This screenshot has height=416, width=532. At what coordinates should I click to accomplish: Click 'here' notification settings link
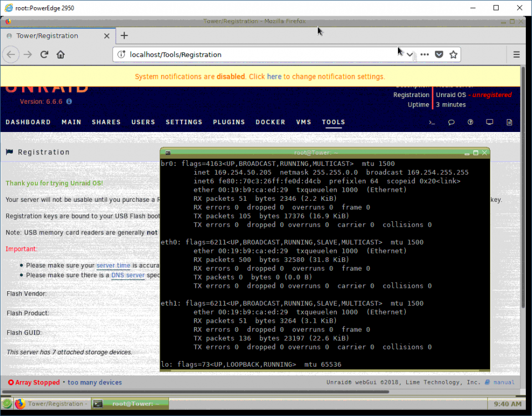point(274,77)
